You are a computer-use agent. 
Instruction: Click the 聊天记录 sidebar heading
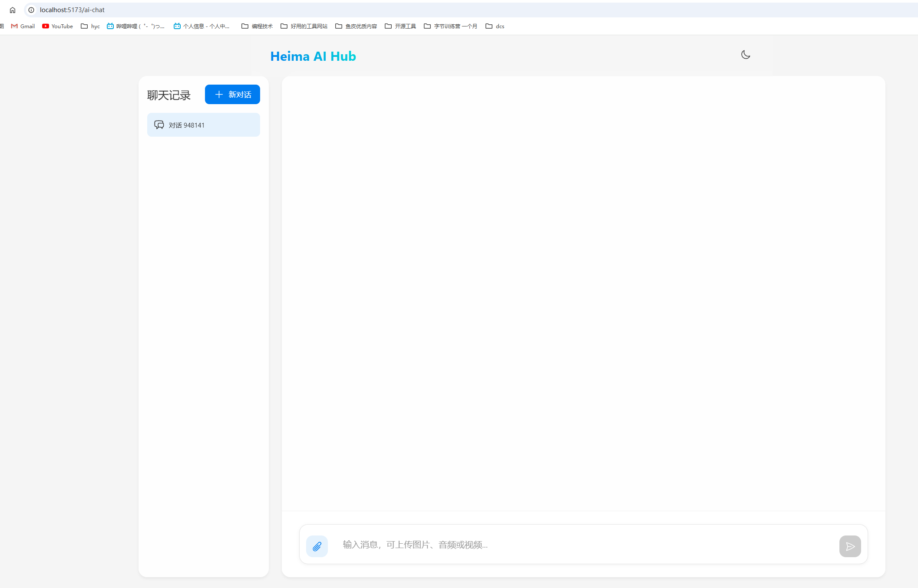point(169,95)
